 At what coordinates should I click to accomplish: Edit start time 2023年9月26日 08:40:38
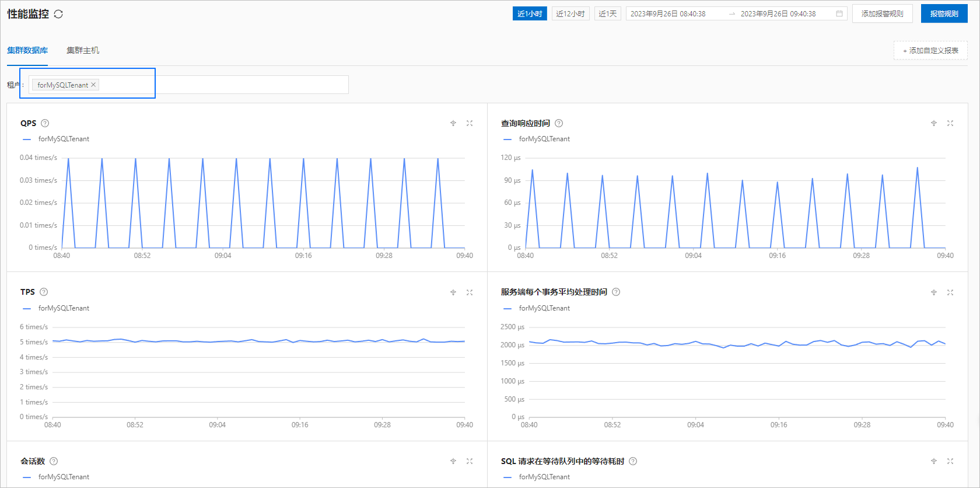click(668, 13)
